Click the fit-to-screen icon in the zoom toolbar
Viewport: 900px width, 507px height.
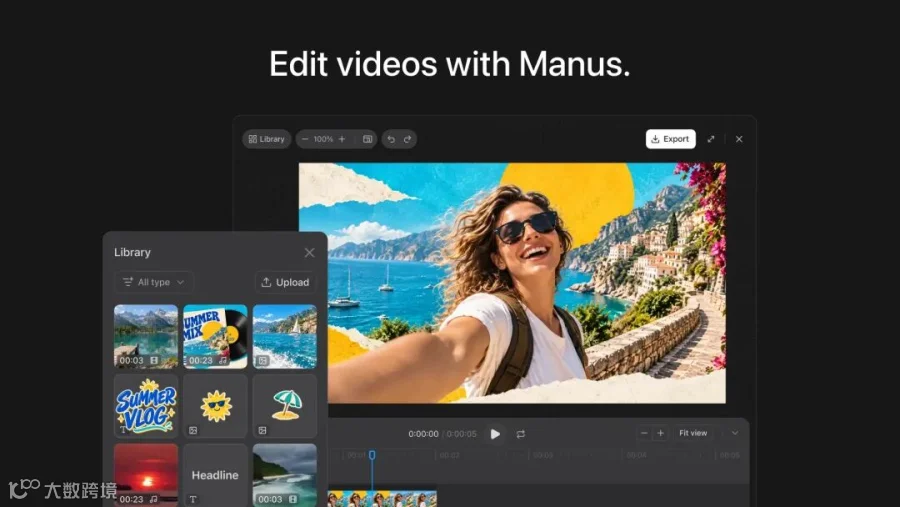[367, 139]
